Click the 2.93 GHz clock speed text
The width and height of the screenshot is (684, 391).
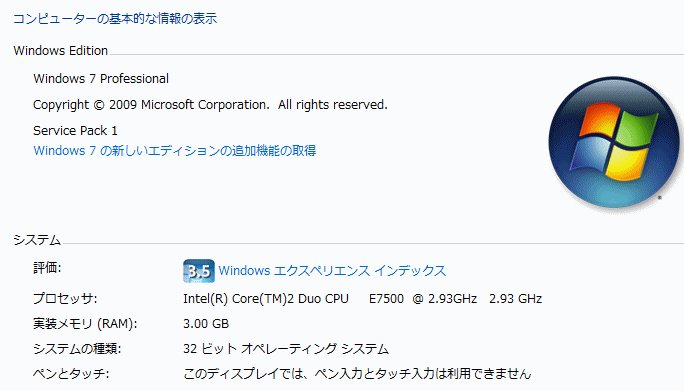click(x=516, y=299)
